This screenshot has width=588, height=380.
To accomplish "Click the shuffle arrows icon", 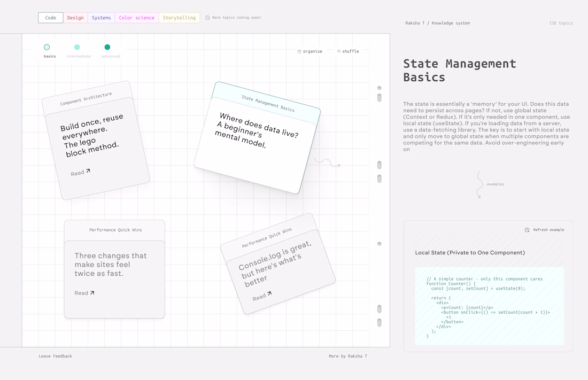I will pyautogui.click(x=338, y=51).
